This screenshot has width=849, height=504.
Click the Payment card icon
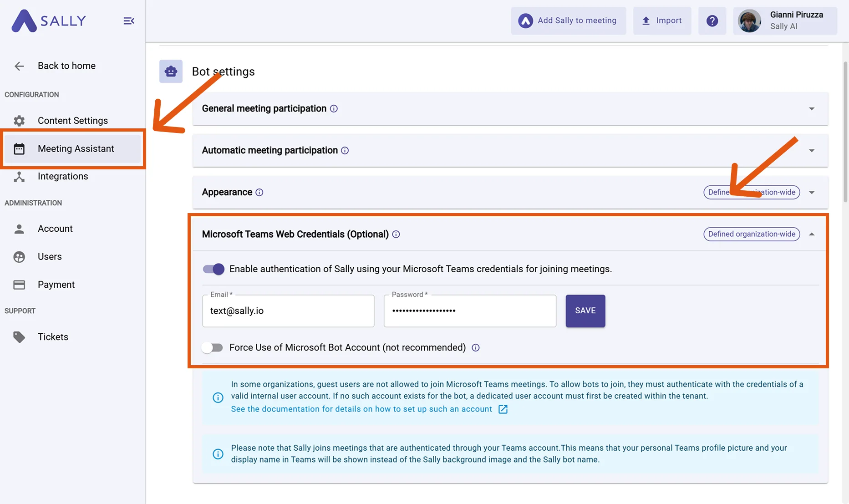[19, 285]
